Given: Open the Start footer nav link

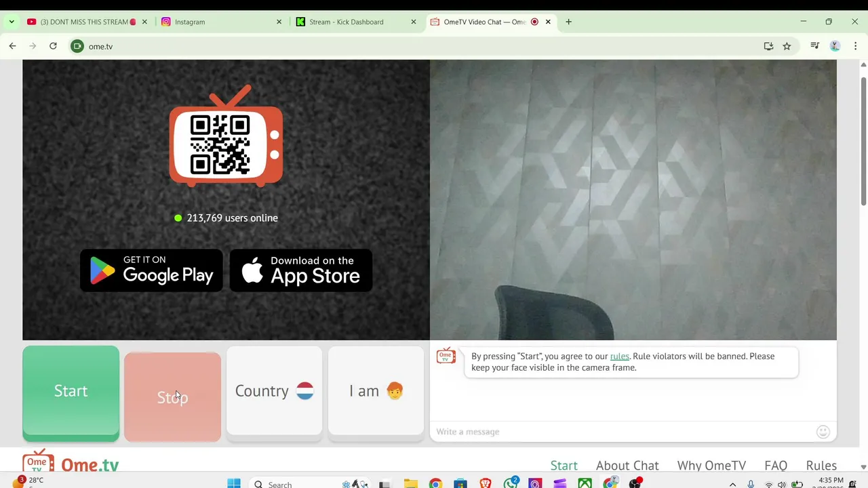Looking at the screenshot, I should click(x=564, y=466).
